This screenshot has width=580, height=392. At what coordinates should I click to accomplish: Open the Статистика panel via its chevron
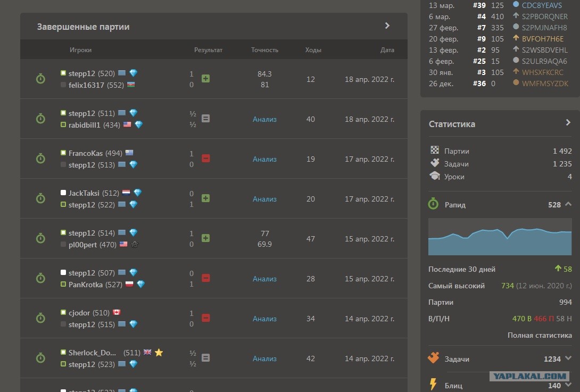tap(568, 122)
